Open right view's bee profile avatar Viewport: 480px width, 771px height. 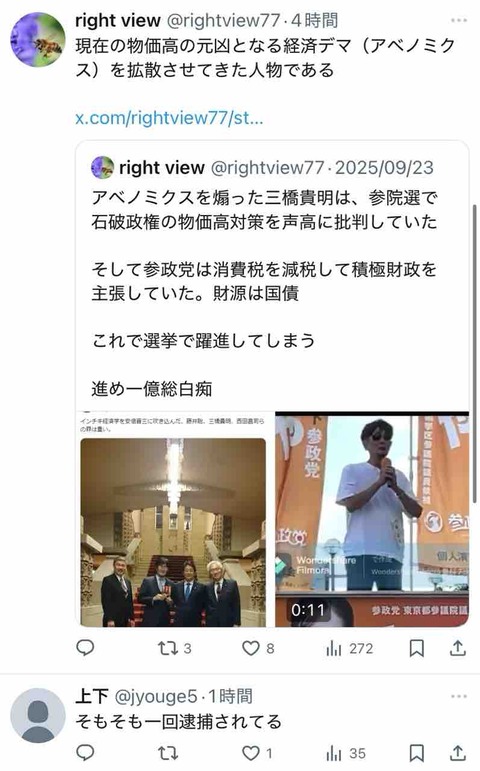point(38,40)
